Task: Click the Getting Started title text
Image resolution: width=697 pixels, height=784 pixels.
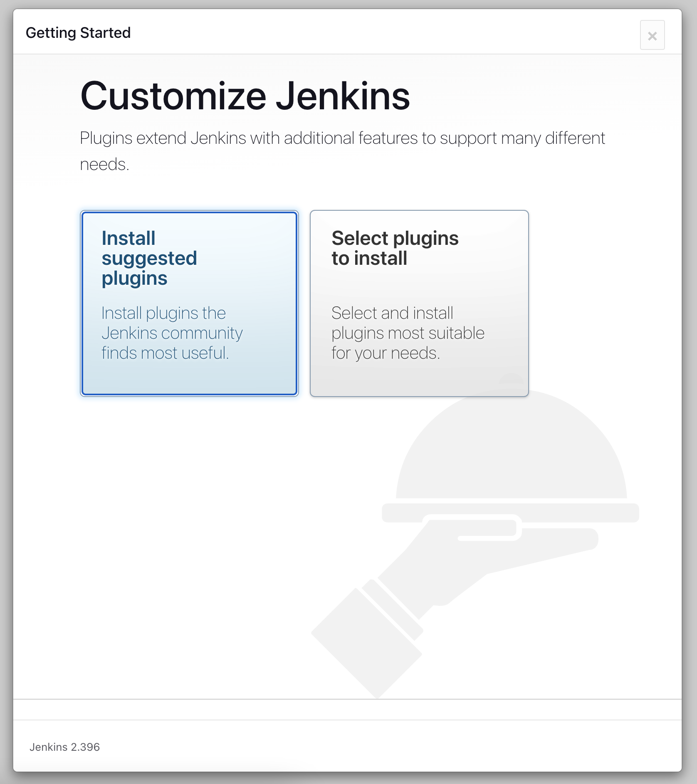Action: [x=78, y=32]
